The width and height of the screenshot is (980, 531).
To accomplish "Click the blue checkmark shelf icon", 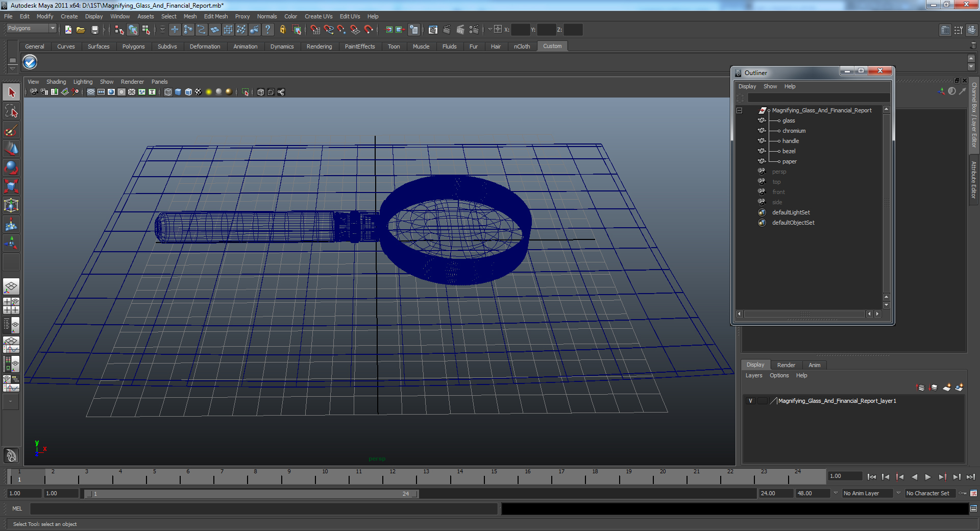I will point(30,62).
